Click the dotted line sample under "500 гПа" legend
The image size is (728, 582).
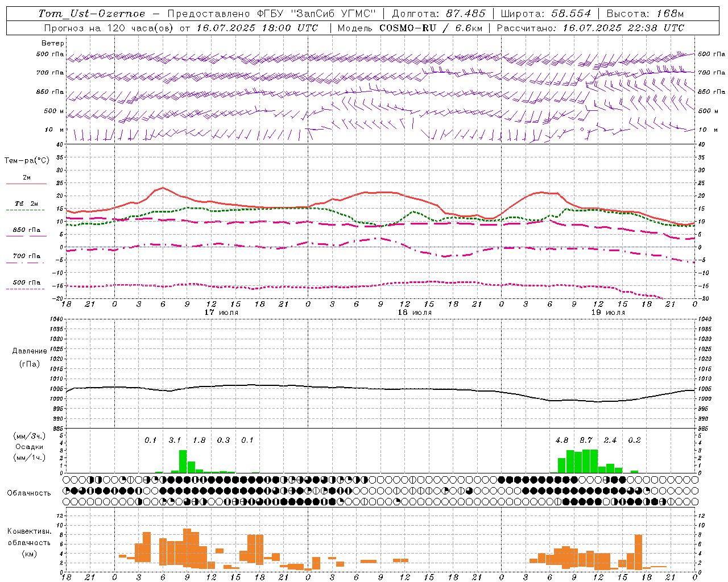pos(26,289)
